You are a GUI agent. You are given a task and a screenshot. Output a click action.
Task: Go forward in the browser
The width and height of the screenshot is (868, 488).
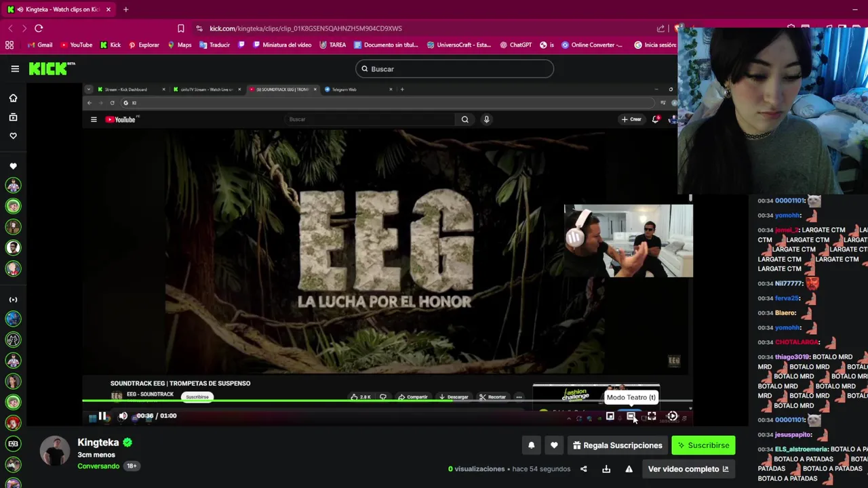24,28
